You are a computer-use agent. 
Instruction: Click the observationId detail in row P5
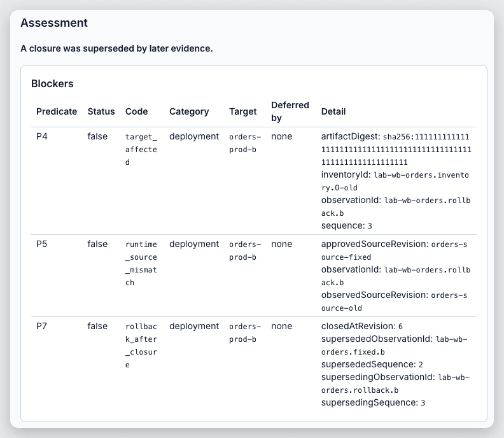pos(396,276)
